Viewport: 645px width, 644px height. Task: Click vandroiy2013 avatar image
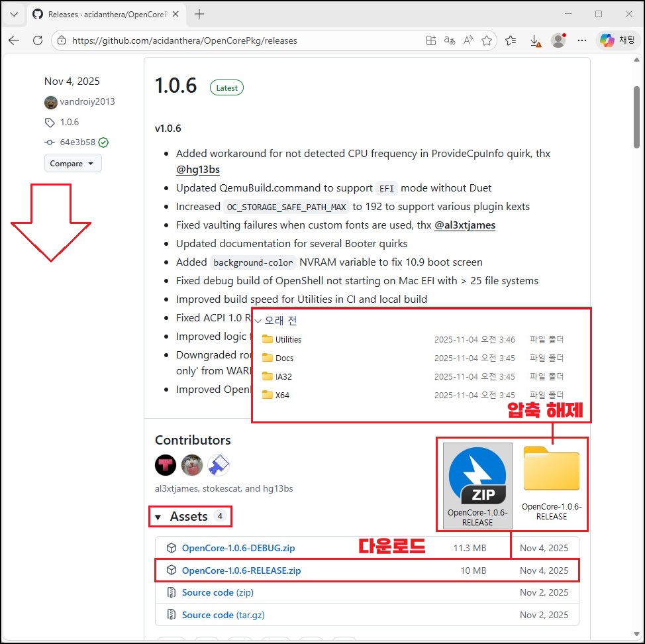(50, 102)
